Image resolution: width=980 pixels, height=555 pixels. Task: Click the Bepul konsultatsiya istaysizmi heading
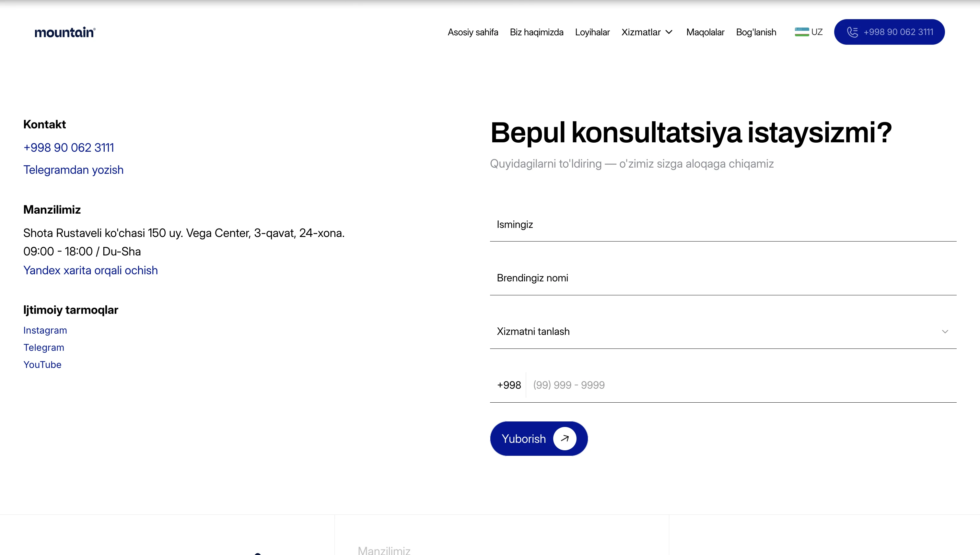[691, 133]
